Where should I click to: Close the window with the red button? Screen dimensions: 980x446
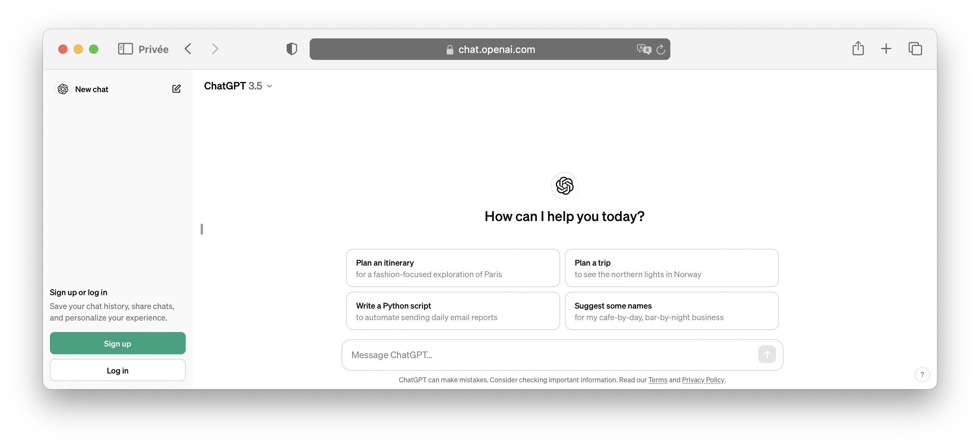63,49
